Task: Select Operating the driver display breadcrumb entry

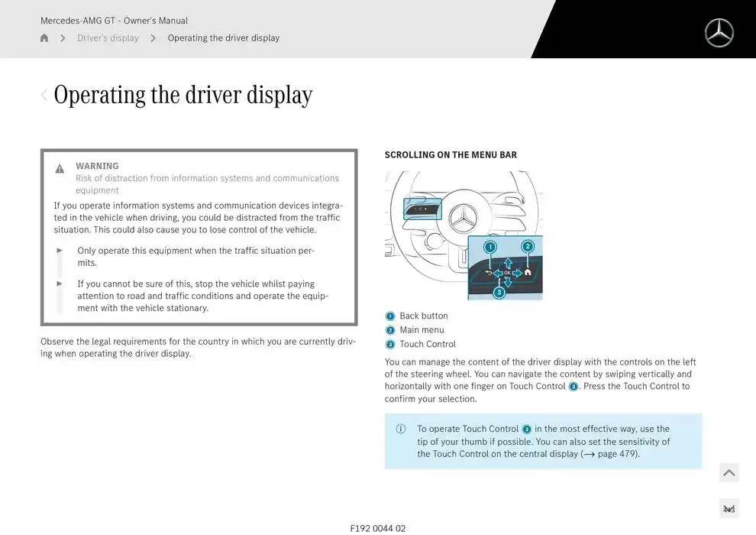Action: (224, 37)
